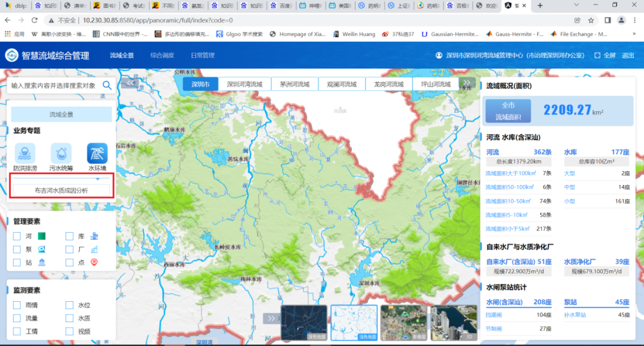This screenshot has width=644, height=346.
Task: Collapse the left panel with double-arrow button
Action: [129, 84]
